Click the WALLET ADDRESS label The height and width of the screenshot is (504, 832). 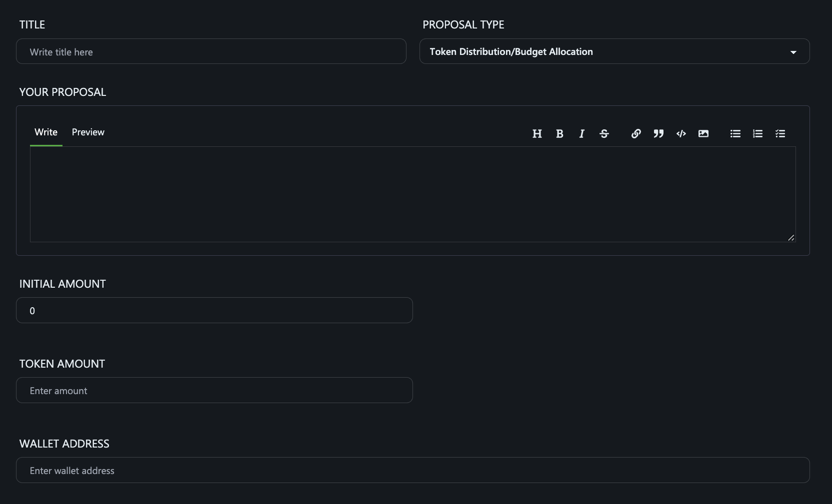tap(64, 444)
